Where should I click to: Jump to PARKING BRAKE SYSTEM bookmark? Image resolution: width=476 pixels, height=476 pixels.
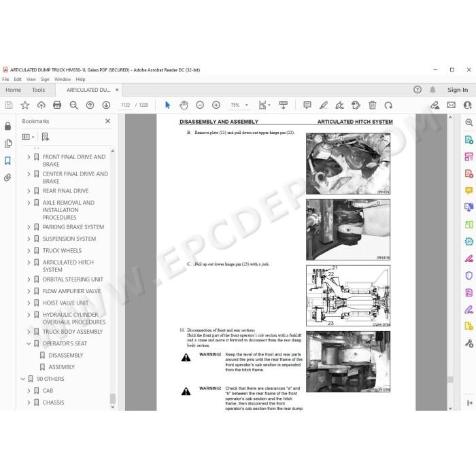73,227
